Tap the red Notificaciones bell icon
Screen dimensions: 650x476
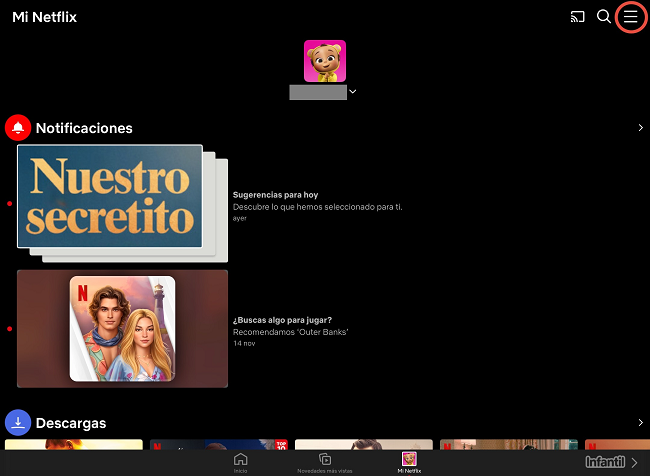(18, 128)
